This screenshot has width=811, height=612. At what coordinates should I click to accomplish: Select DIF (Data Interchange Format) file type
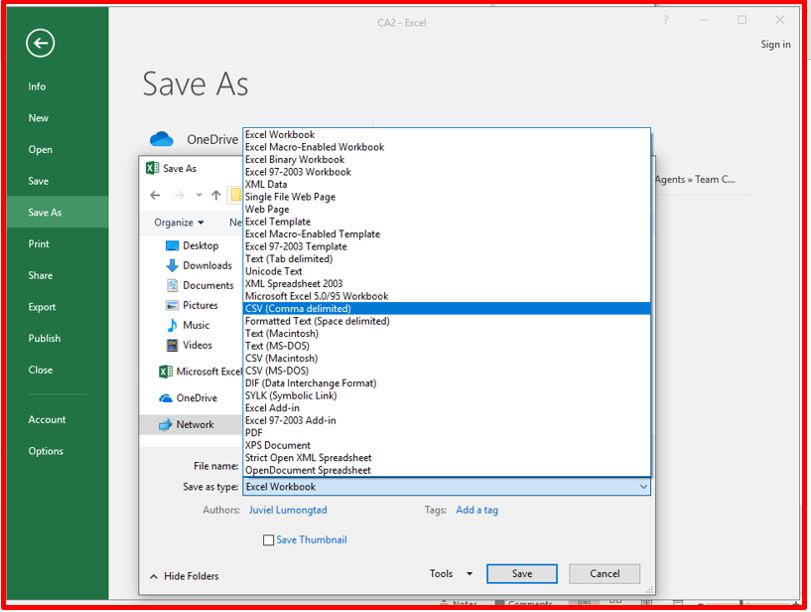click(x=447, y=383)
